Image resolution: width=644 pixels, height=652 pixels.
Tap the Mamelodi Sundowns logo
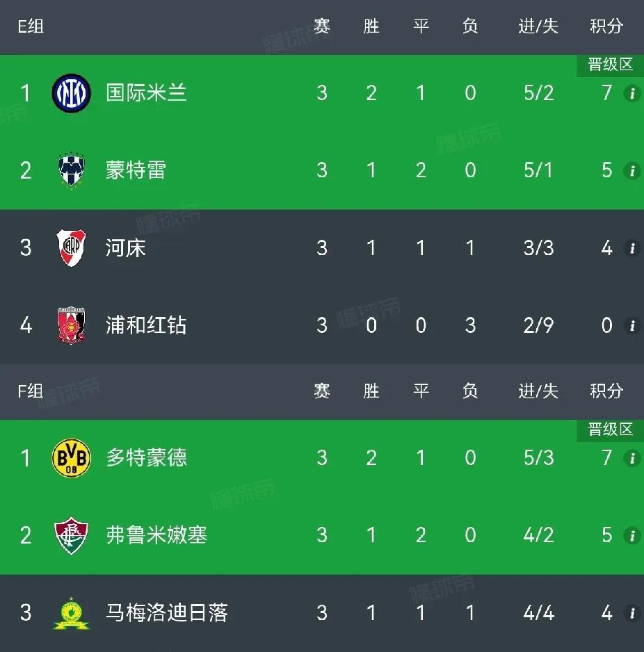[x=71, y=613]
